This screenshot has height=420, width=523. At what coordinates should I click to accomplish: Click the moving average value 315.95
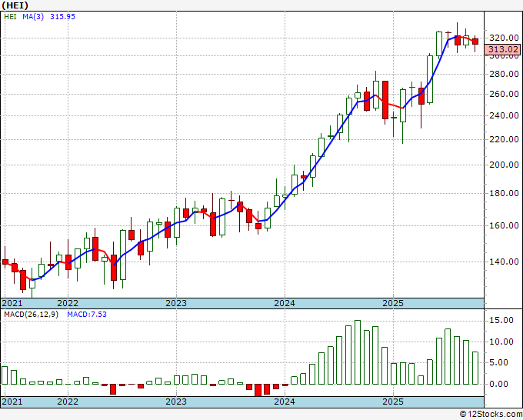[63, 17]
